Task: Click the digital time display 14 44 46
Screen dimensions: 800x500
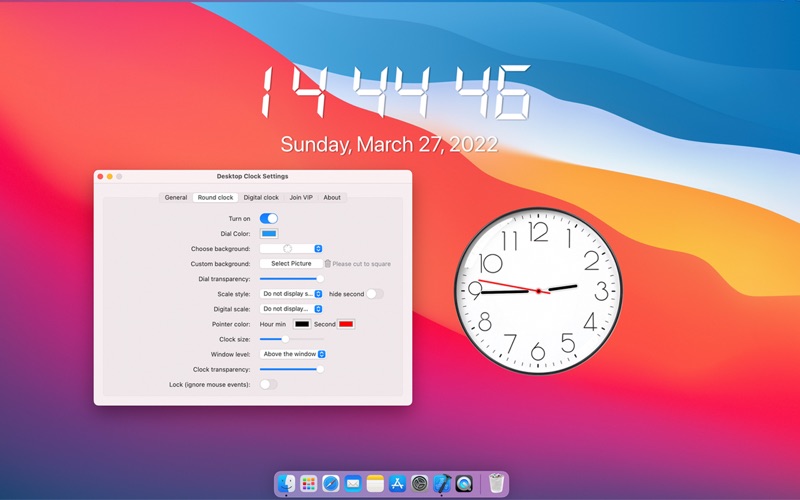Action: tap(396, 92)
